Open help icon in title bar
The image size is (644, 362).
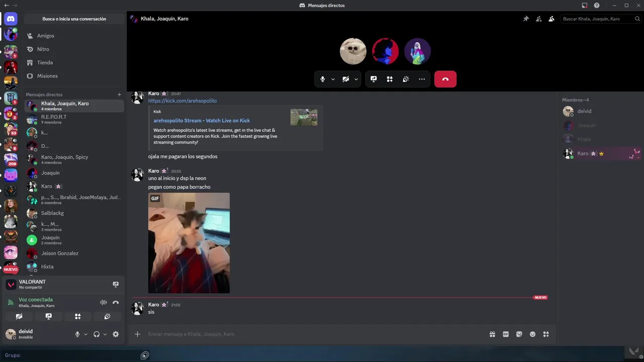[x=597, y=5]
